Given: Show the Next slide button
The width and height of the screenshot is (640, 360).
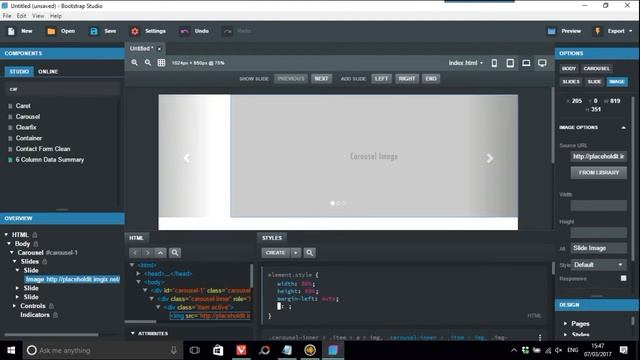Looking at the screenshot, I should pos(321,78).
